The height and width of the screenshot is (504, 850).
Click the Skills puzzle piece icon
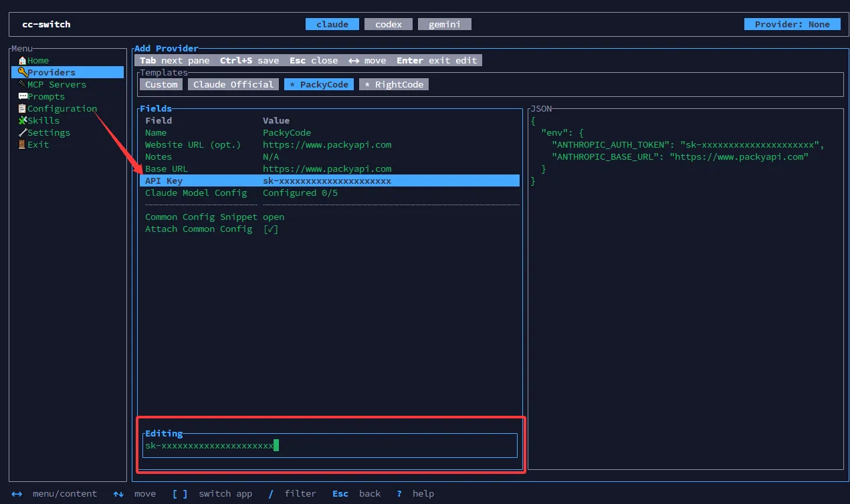coord(22,120)
